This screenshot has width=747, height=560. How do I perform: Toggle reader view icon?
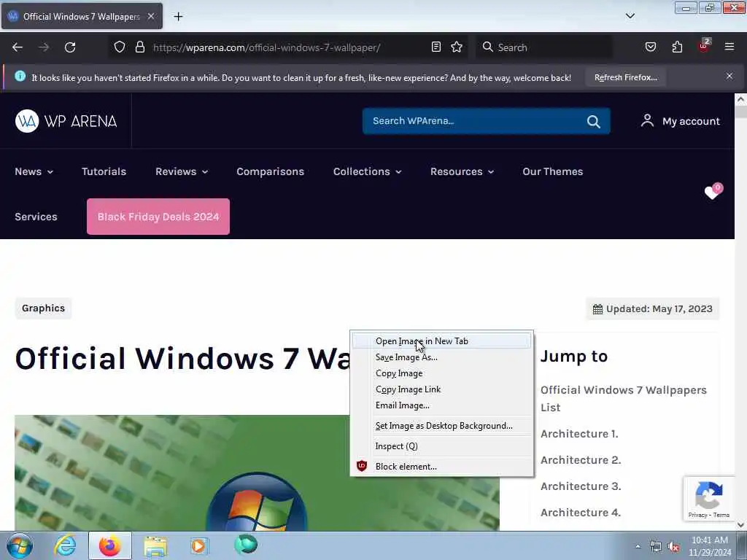pos(436,47)
